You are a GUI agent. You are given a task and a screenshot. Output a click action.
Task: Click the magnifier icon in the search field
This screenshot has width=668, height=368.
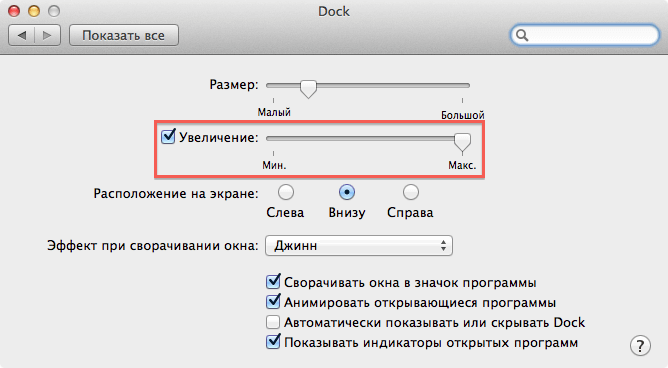coord(522,35)
